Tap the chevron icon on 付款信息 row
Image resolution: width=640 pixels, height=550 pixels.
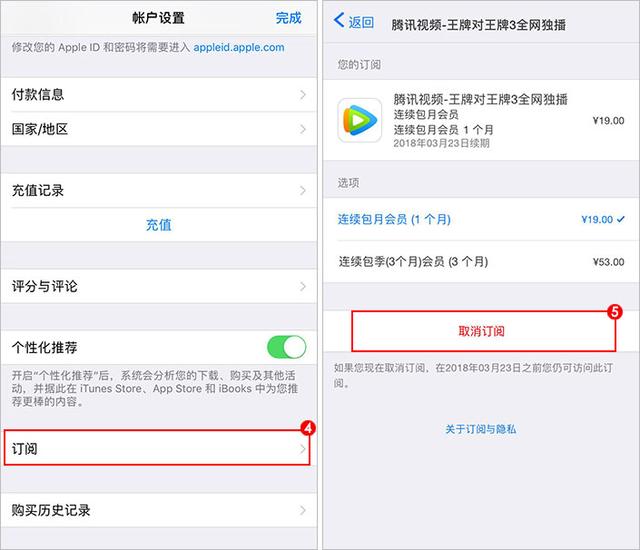[x=303, y=95]
